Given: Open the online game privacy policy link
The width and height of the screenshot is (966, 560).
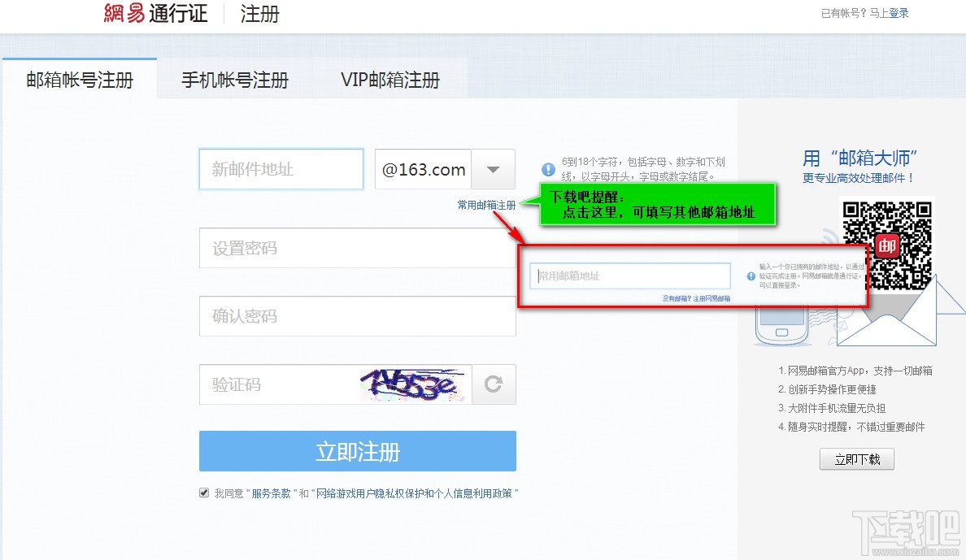Looking at the screenshot, I should point(414,493).
